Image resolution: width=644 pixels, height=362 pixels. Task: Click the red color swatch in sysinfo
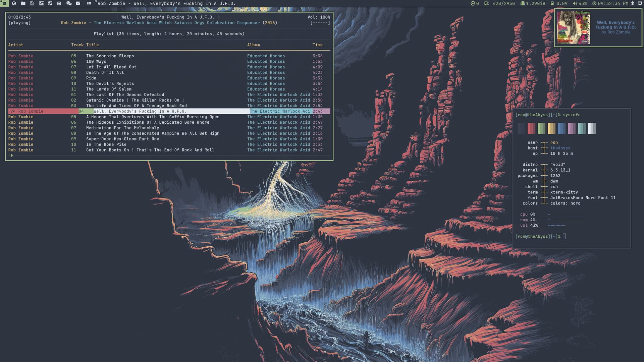(x=531, y=128)
